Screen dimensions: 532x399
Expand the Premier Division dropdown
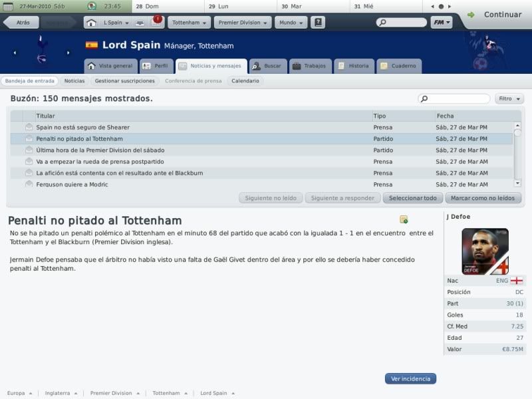point(243,23)
